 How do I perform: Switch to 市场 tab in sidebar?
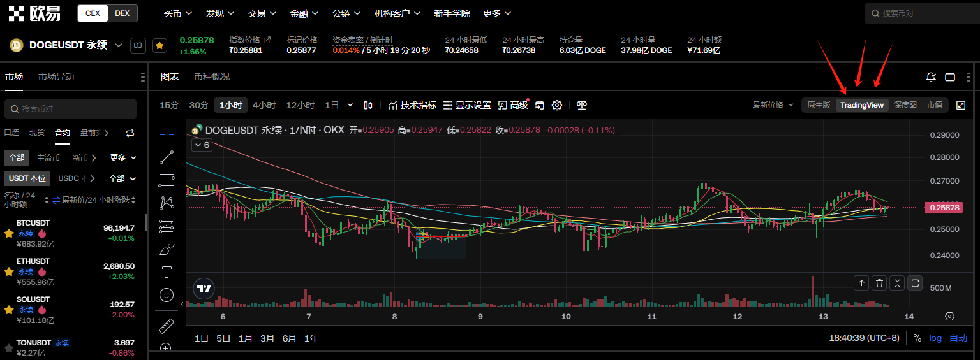[x=14, y=76]
